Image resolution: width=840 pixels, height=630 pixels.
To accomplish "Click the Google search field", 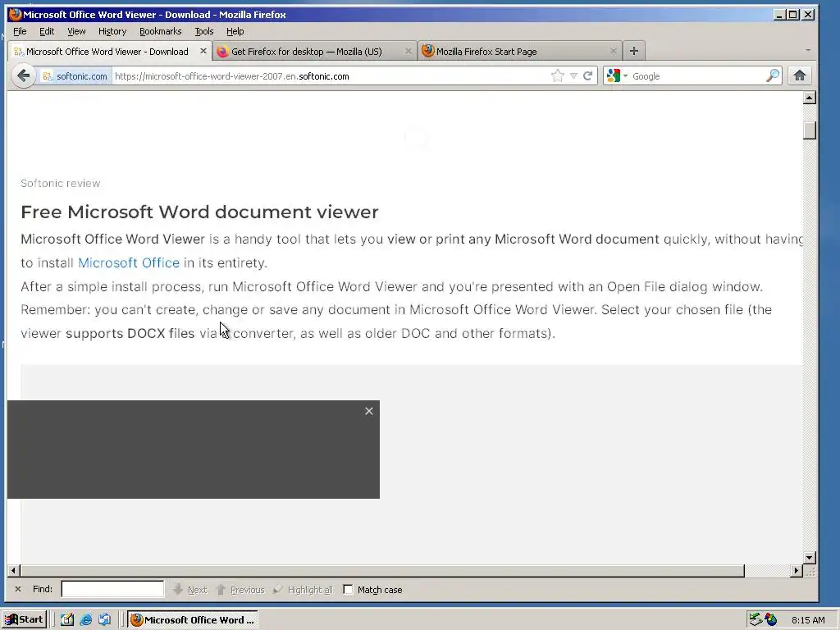I will tap(696, 76).
